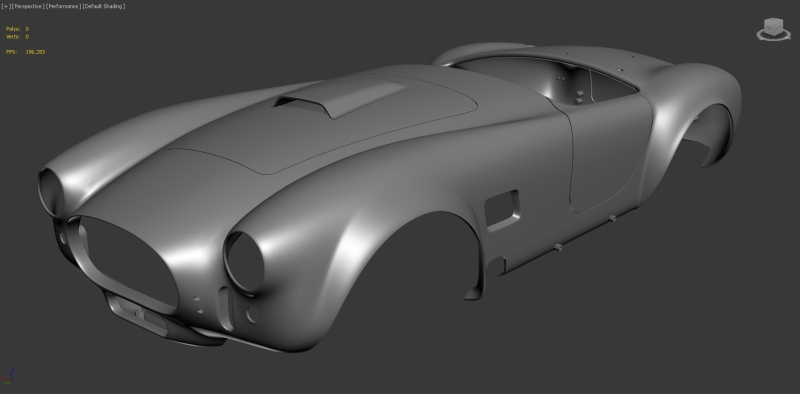Open the Performance viewport setting menu
Screen dimensions: 800x394
coord(63,6)
